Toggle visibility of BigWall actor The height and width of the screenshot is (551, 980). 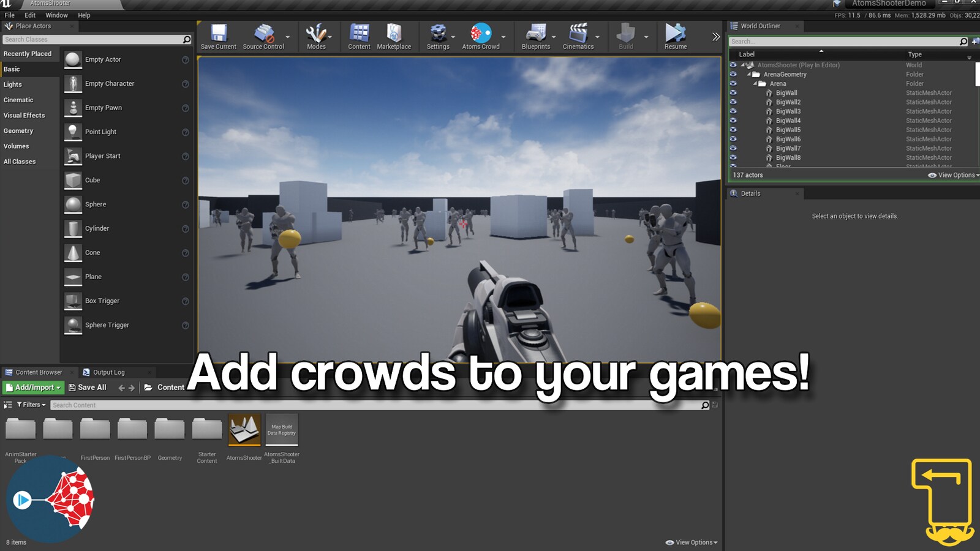[x=733, y=92]
